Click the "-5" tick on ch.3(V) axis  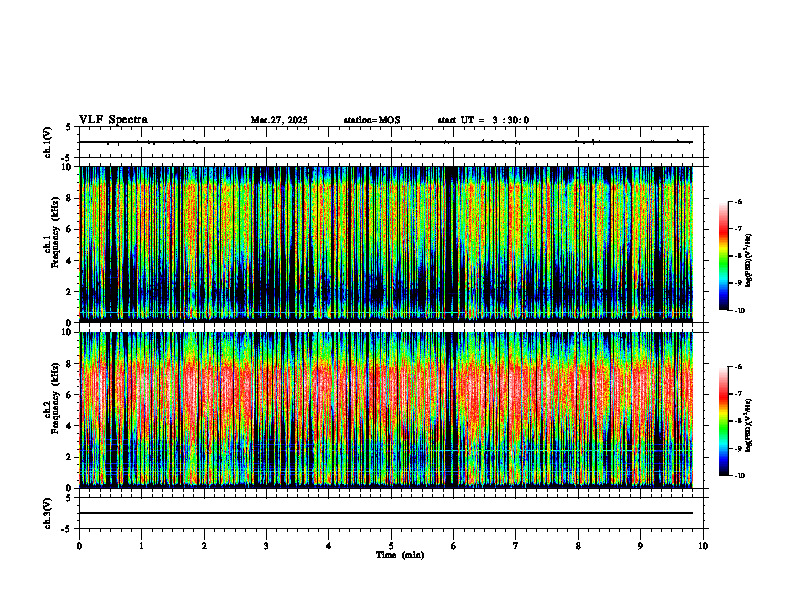(x=67, y=529)
